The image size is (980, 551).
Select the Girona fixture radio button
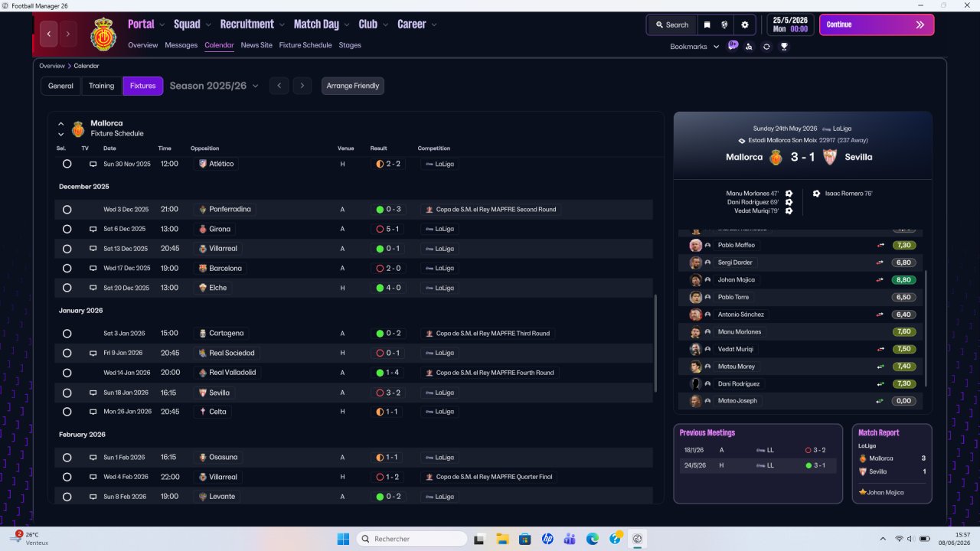(x=67, y=229)
